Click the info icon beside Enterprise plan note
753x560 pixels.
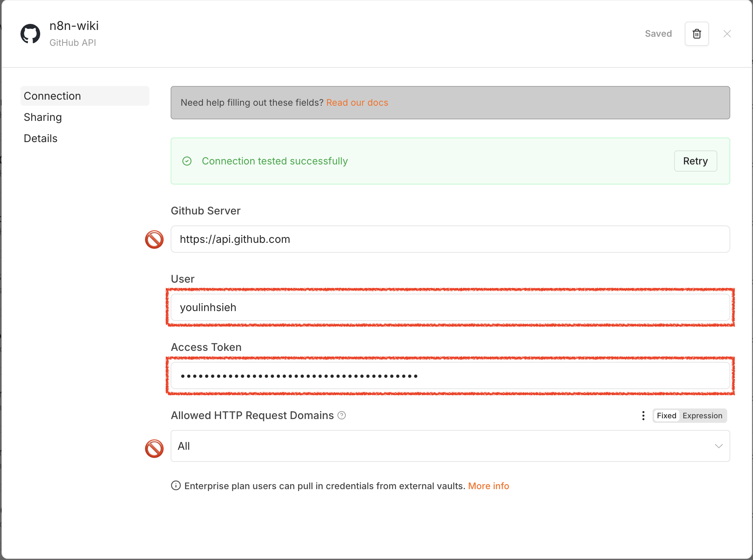coord(176,485)
